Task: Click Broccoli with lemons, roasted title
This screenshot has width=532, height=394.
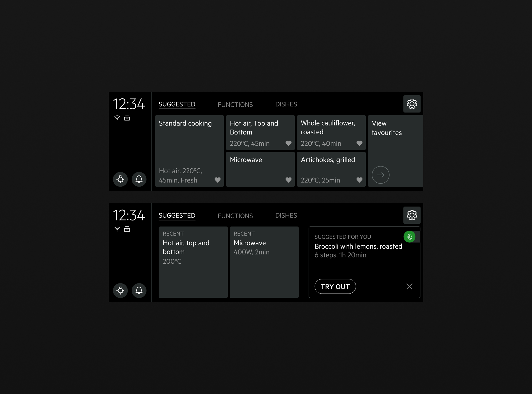Action: [x=358, y=246]
